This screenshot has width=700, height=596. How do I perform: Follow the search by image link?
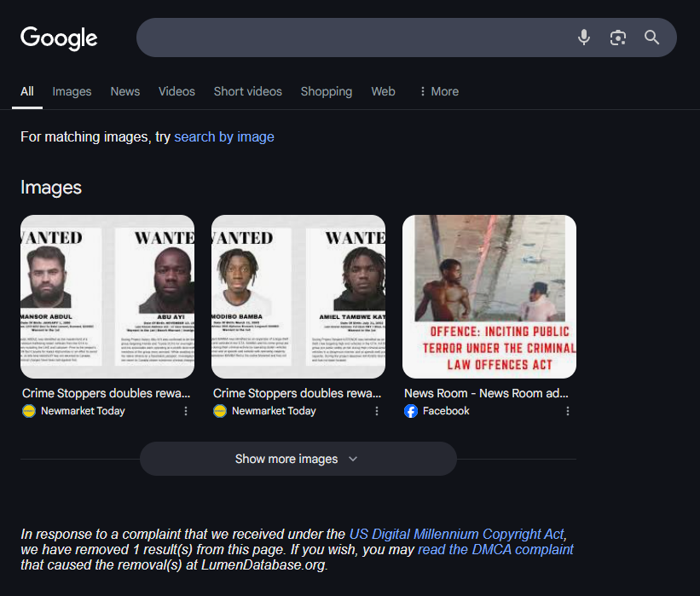(x=224, y=136)
